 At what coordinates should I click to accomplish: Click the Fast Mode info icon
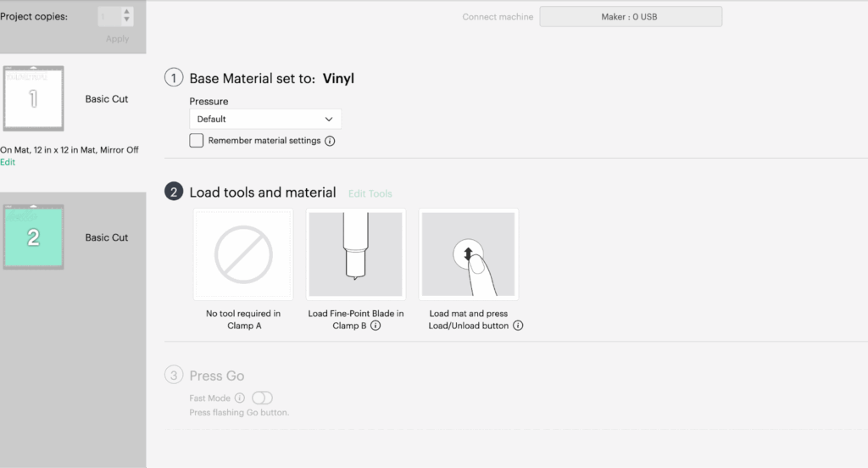[x=240, y=398]
